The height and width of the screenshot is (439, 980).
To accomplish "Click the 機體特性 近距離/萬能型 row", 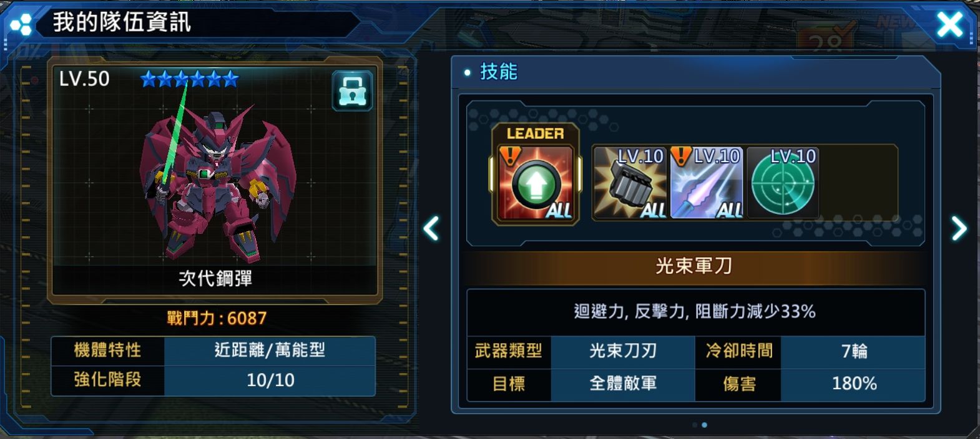I will pyautogui.click(x=213, y=350).
